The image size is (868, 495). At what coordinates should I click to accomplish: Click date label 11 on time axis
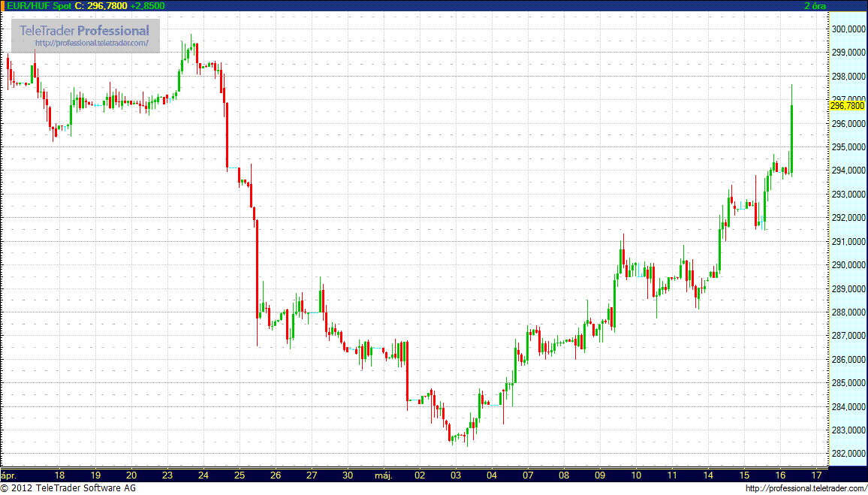[x=672, y=475]
